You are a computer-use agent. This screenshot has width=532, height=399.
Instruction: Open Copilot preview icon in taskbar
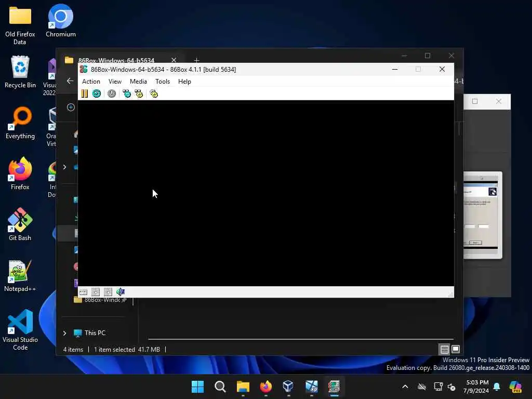[x=515, y=387]
